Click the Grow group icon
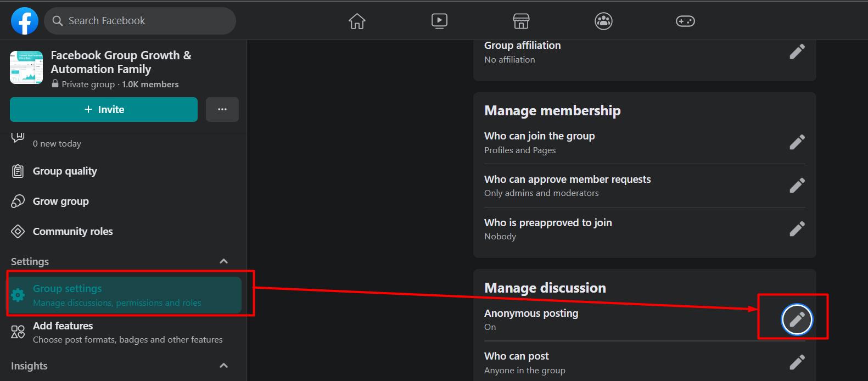The height and width of the screenshot is (381, 868). pos(18,201)
